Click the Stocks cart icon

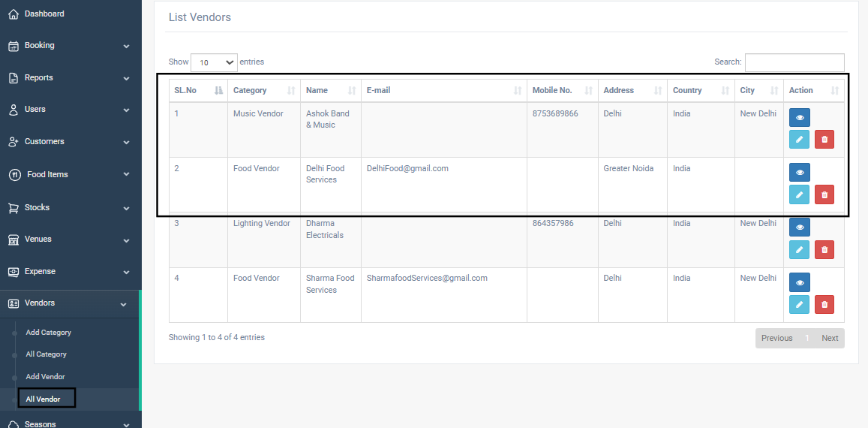14,208
